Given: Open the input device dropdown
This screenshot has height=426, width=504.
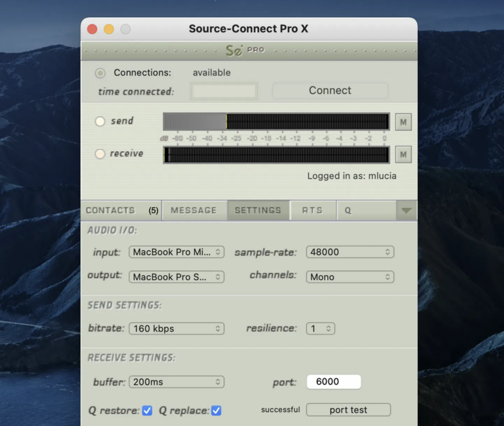Looking at the screenshot, I should (x=177, y=252).
